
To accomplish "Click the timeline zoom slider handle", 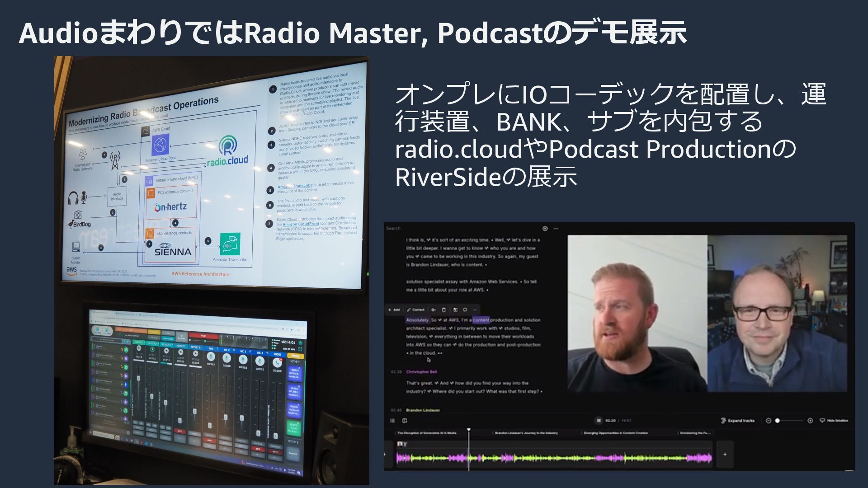I will pos(777,421).
